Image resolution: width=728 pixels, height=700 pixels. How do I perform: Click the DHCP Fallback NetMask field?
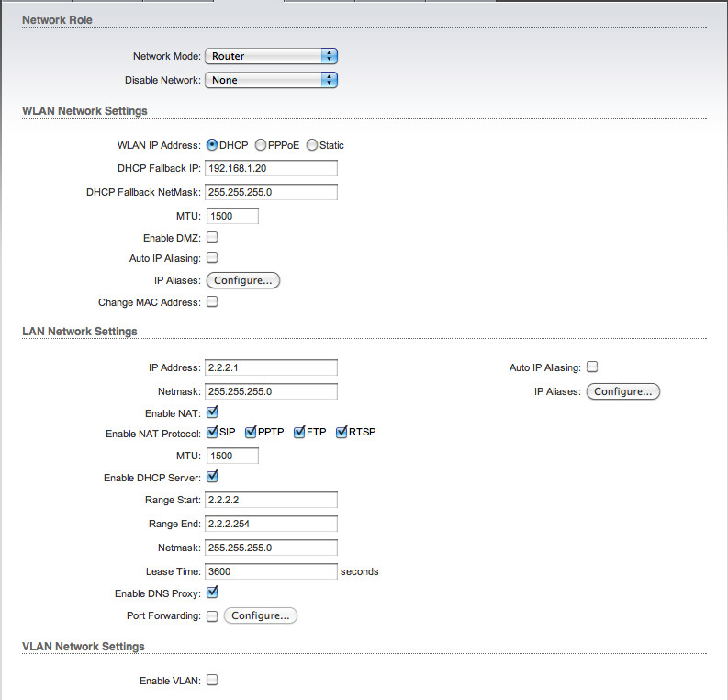click(x=271, y=192)
